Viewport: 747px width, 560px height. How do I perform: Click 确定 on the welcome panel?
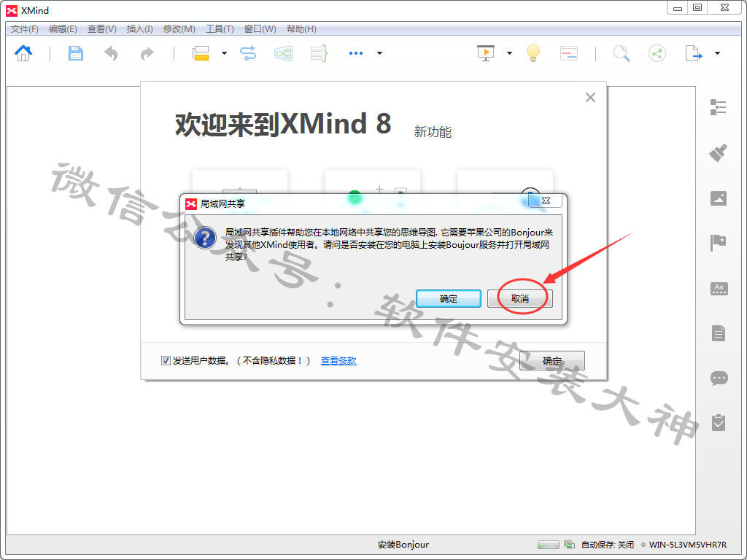pos(552,361)
